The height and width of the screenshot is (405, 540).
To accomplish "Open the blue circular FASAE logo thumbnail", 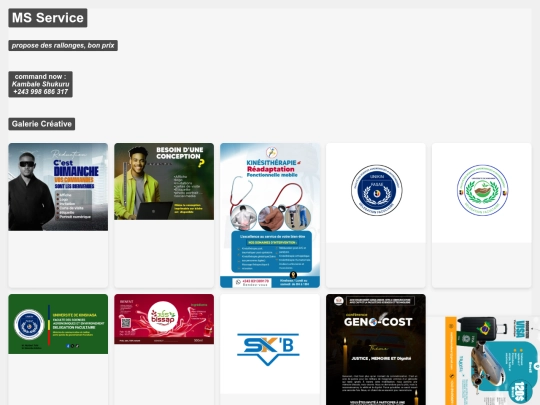I will [376, 193].
